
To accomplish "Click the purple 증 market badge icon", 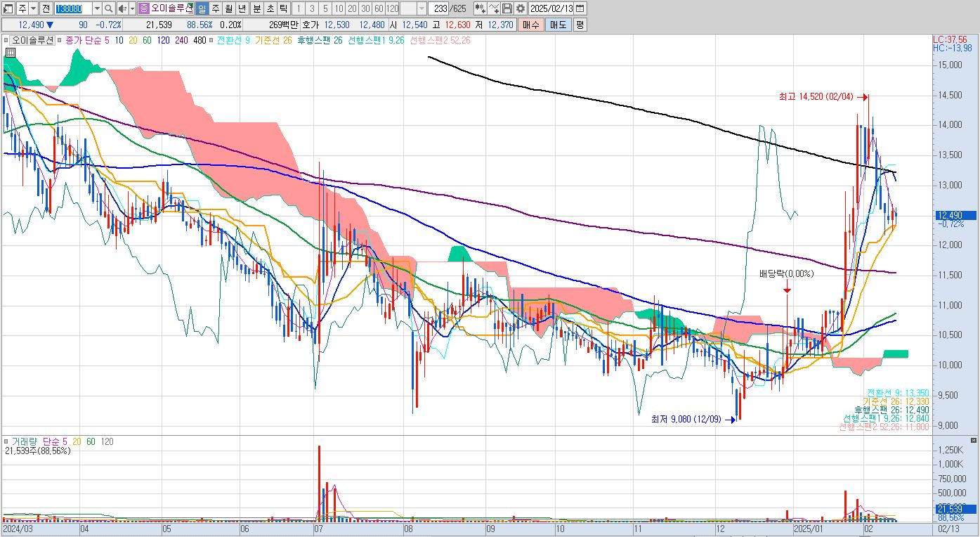I will point(143,8).
